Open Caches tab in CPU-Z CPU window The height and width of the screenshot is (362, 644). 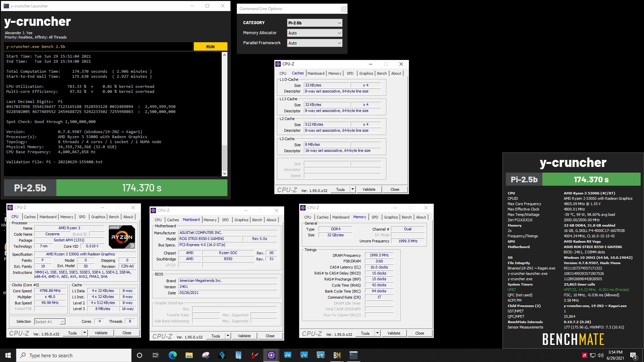(x=30, y=217)
